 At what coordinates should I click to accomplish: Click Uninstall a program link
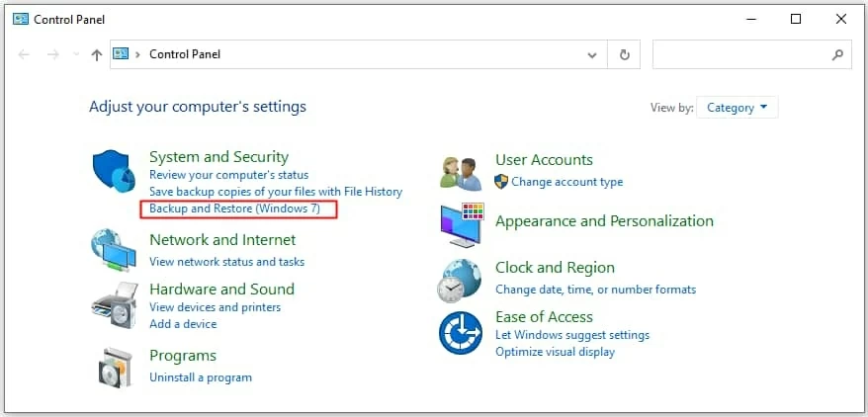click(x=201, y=377)
